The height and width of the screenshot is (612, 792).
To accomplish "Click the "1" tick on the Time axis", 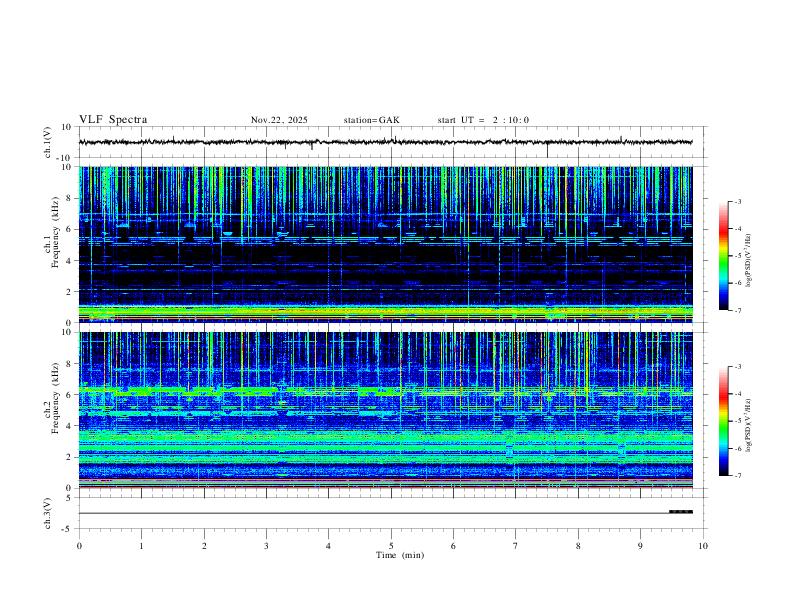I will pos(141,546).
